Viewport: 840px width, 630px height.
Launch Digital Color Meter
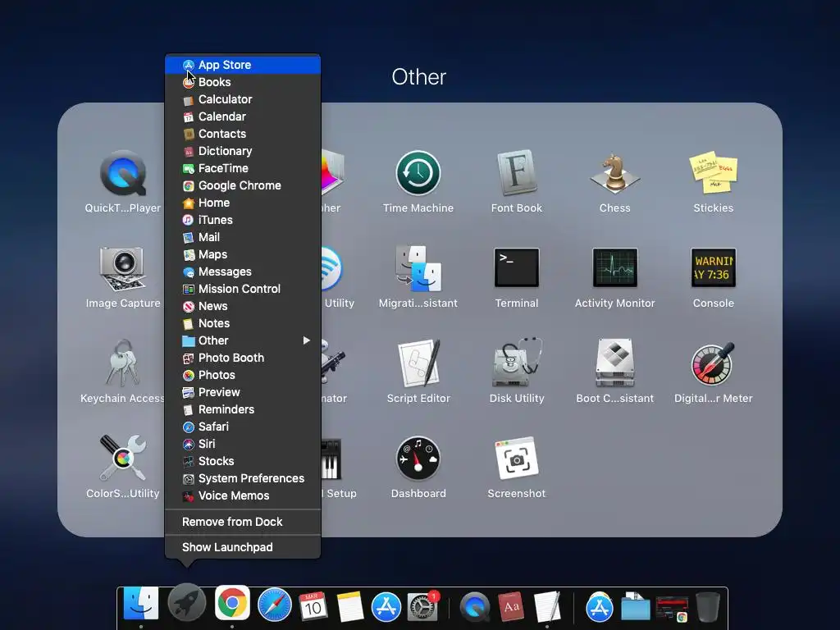[x=713, y=363]
